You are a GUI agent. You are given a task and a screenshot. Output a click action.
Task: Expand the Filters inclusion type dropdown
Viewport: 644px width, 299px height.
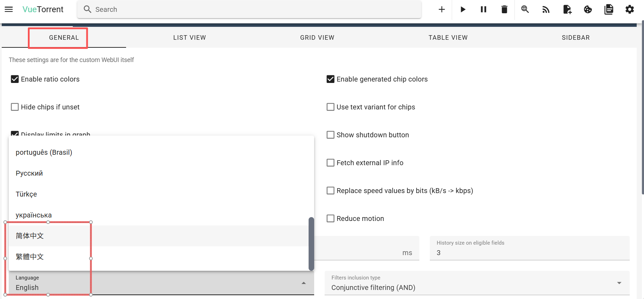[x=619, y=283]
